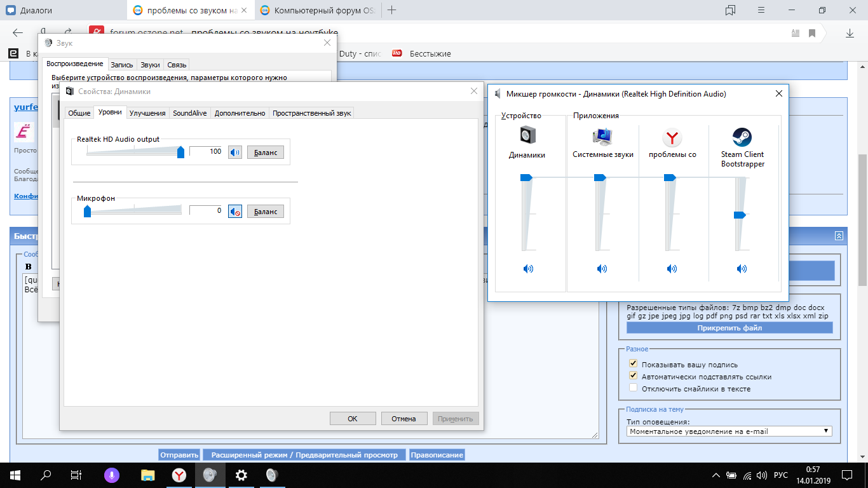Viewport: 868px width, 488px height.
Task: Mute Steam Client Bootstrapper in mixer
Action: point(742,269)
